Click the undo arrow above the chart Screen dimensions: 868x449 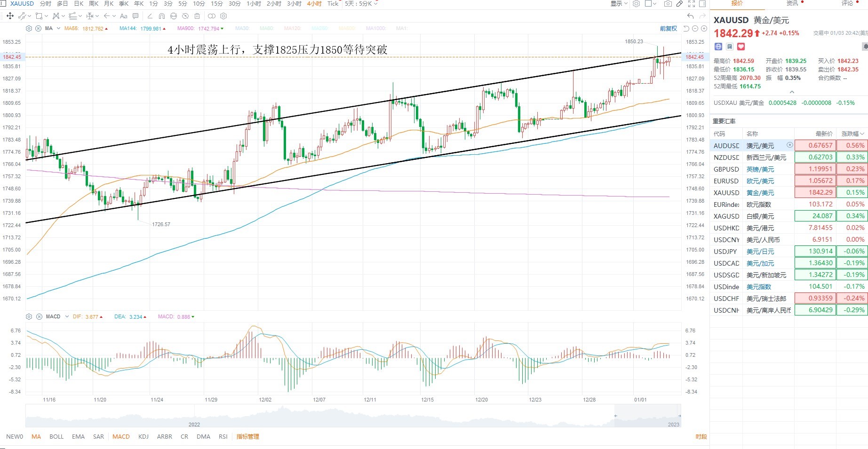tap(691, 16)
